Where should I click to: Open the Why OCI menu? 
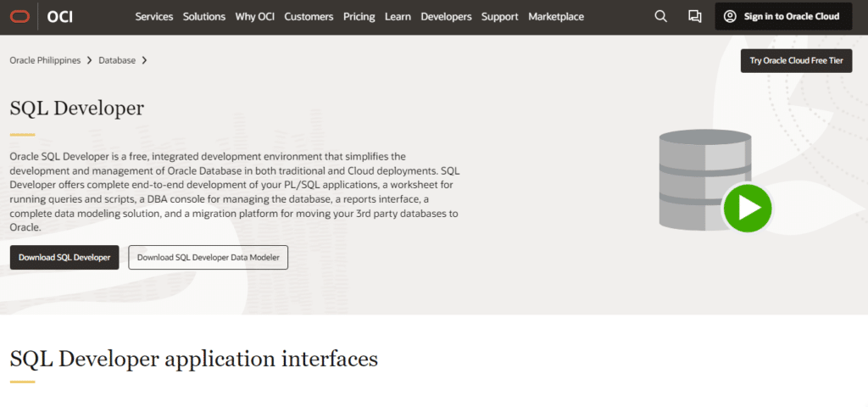click(x=254, y=17)
